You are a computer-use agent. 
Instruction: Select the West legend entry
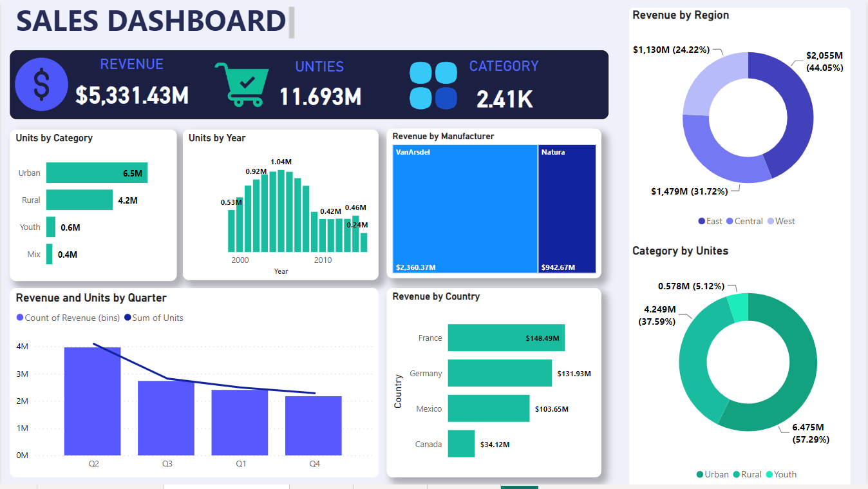pos(780,221)
